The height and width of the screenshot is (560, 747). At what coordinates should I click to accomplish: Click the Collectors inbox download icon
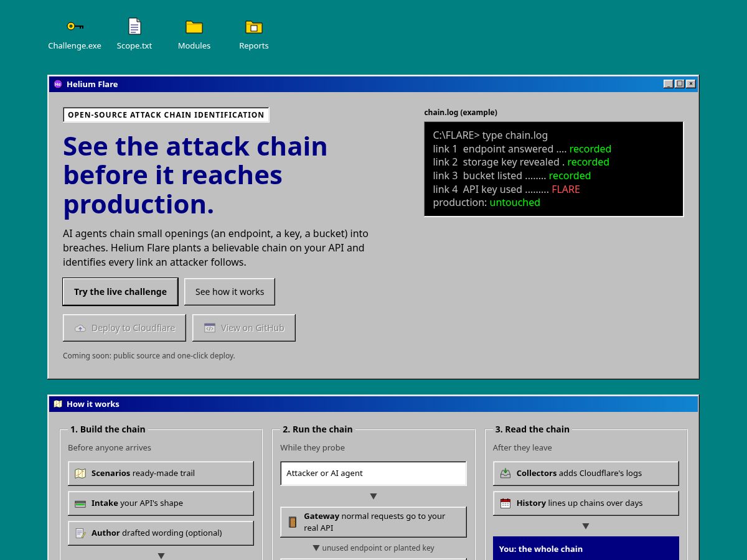click(x=505, y=474)
